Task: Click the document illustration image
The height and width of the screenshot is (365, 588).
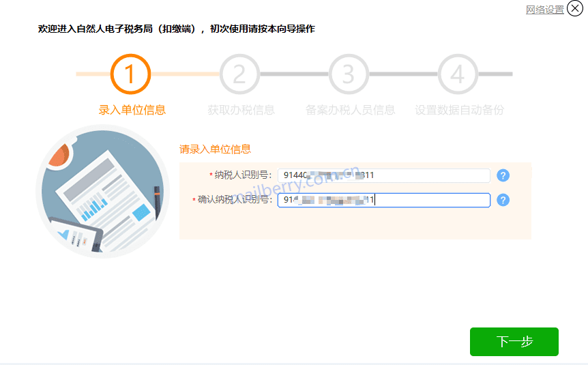Action: [x=102, y=191]
